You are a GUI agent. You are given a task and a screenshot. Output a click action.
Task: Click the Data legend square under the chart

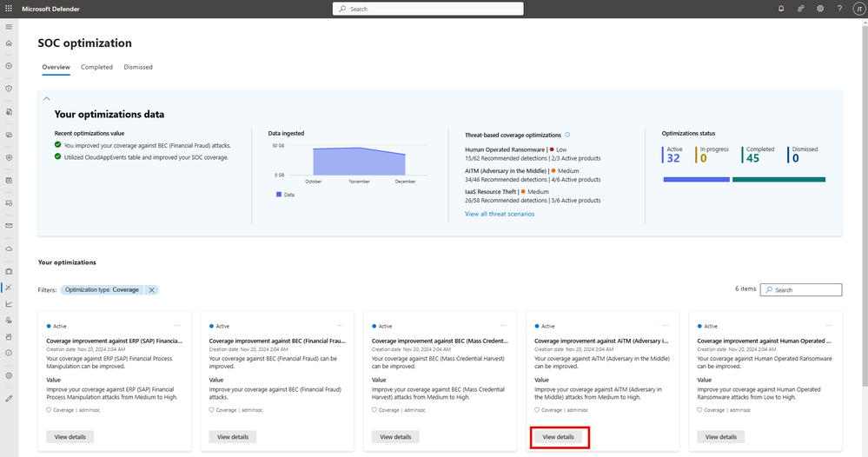(278, 195)
